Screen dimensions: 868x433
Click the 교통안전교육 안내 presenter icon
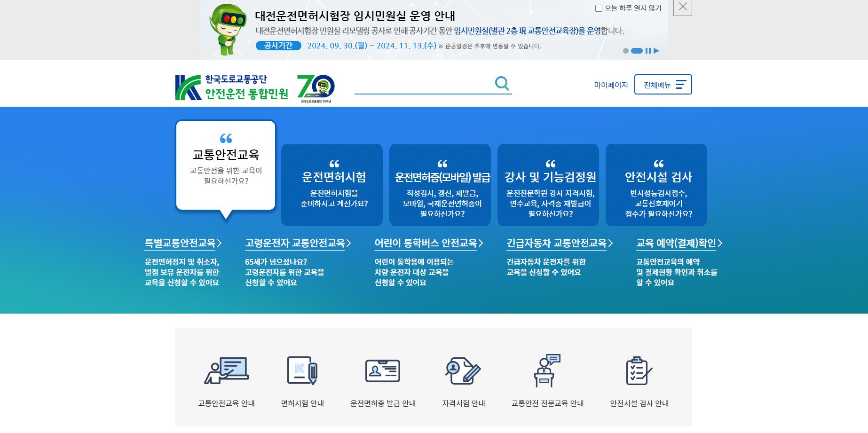pos(226,370)
